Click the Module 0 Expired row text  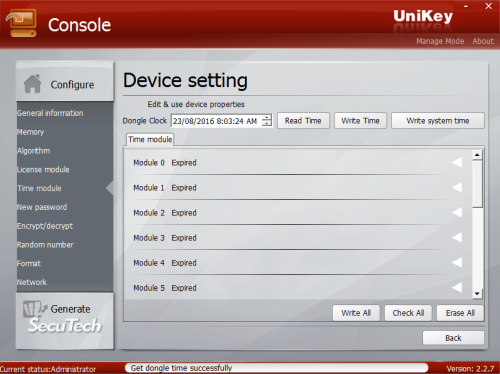tap(165, 163)
